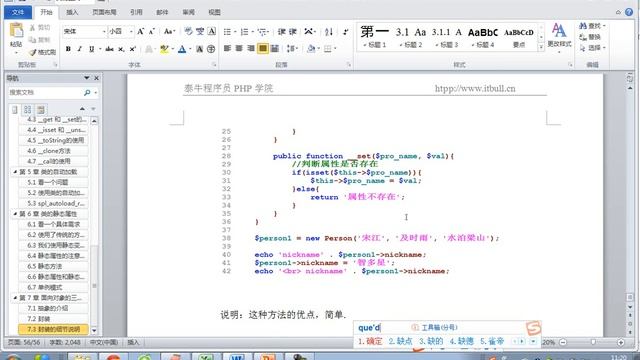Apply the AaBbC 标题 4 style

point(483,36)
